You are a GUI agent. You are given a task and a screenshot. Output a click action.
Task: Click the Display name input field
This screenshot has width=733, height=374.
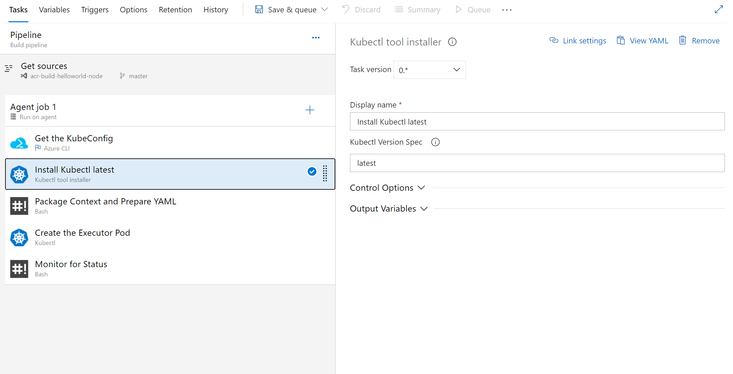click(537, 122)
